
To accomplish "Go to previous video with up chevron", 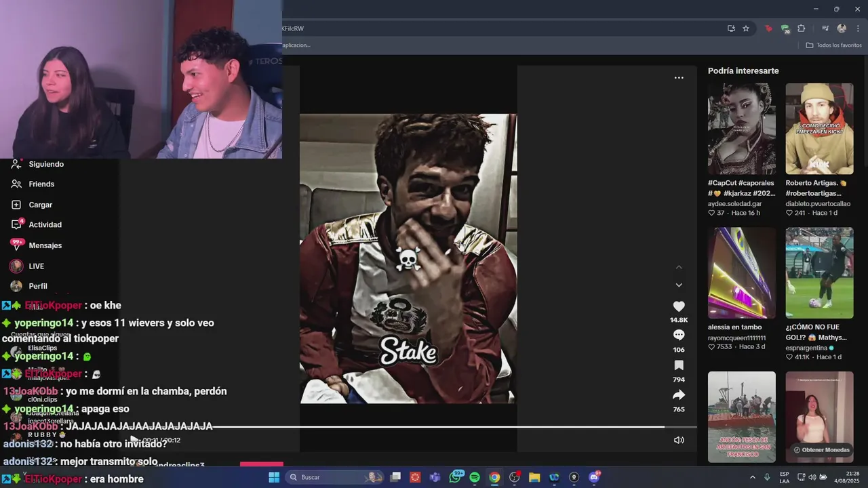I will pyautogui.click(x=679, y=268).
